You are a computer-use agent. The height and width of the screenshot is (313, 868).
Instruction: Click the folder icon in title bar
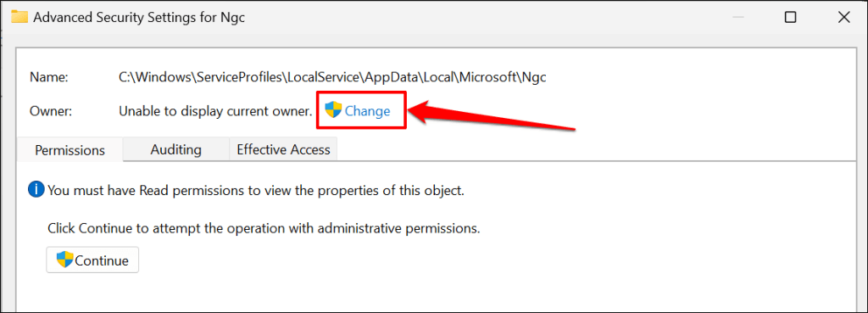[x=20, y=17]
